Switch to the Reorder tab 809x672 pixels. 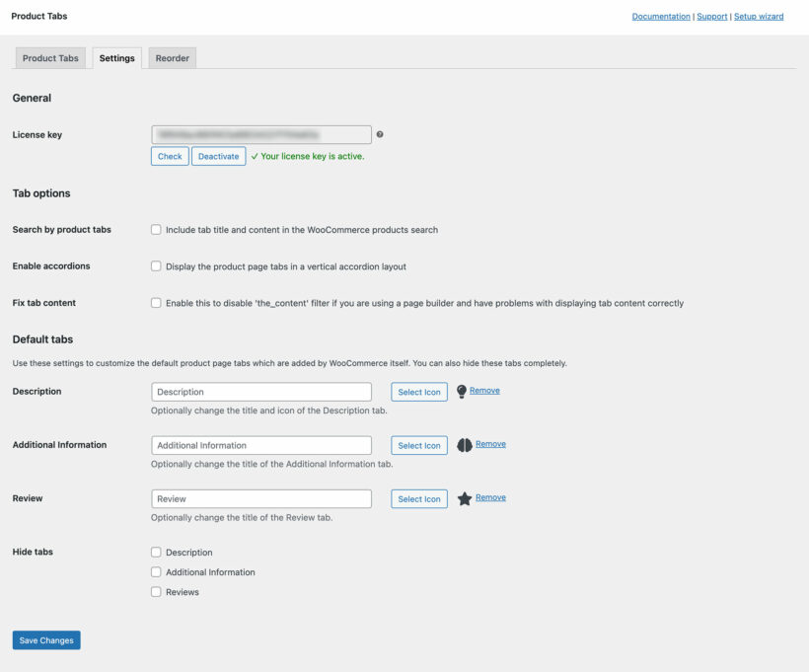click(x=172, y=57)
